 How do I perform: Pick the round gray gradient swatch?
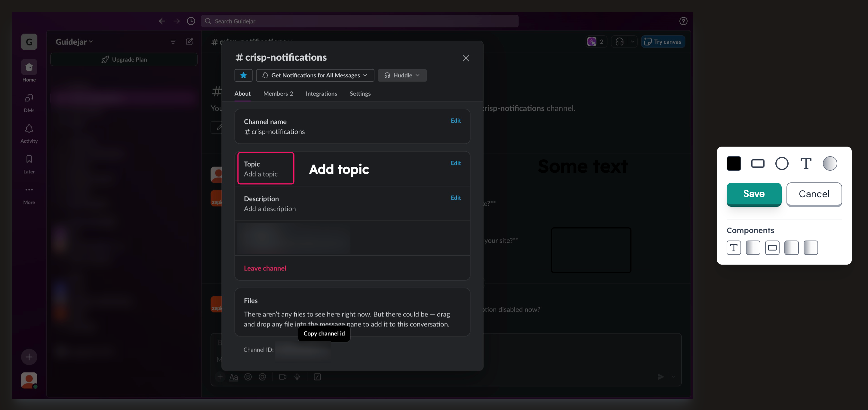(830, 163)
